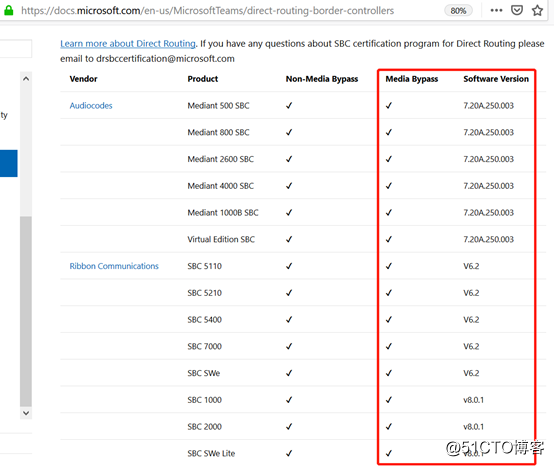Select the SBC 1000 product cell
Viewport: 554px width, 466px height.
(x=205, y=400)
